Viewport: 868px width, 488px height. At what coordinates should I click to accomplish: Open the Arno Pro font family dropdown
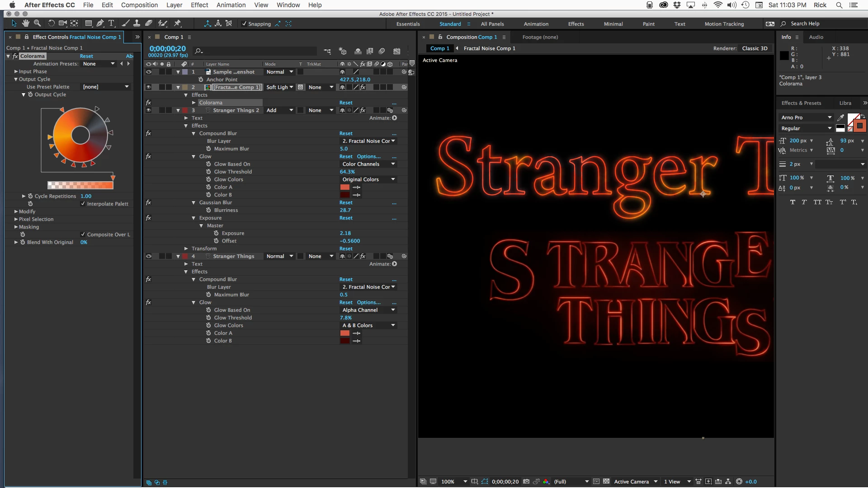pyautogui.click(x=806, y=117)
